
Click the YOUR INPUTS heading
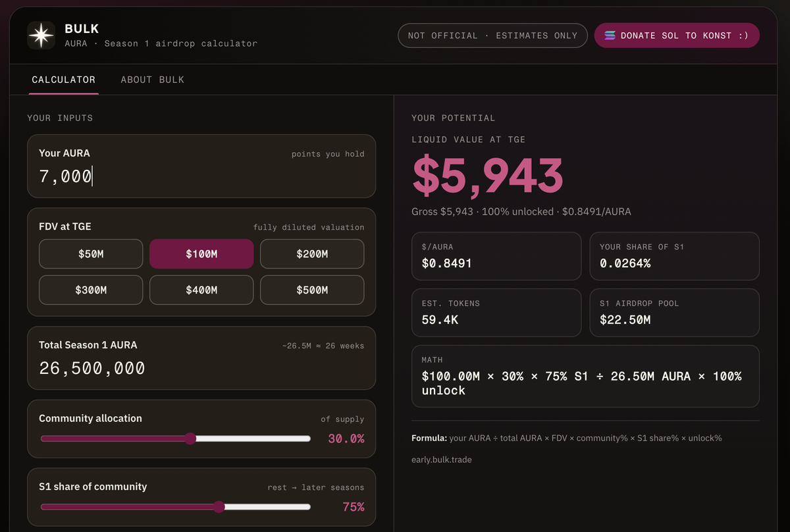60,118
